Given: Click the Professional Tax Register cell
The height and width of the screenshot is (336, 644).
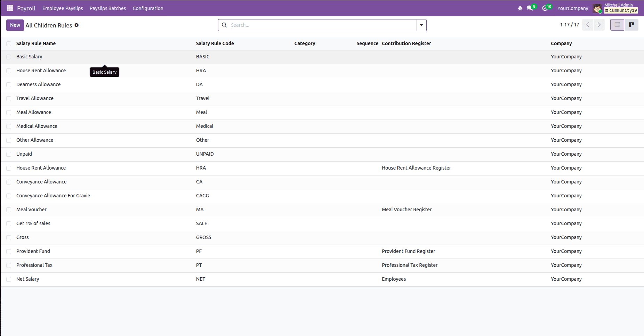Looking at the screenshot, I should (x=410, y=265).
